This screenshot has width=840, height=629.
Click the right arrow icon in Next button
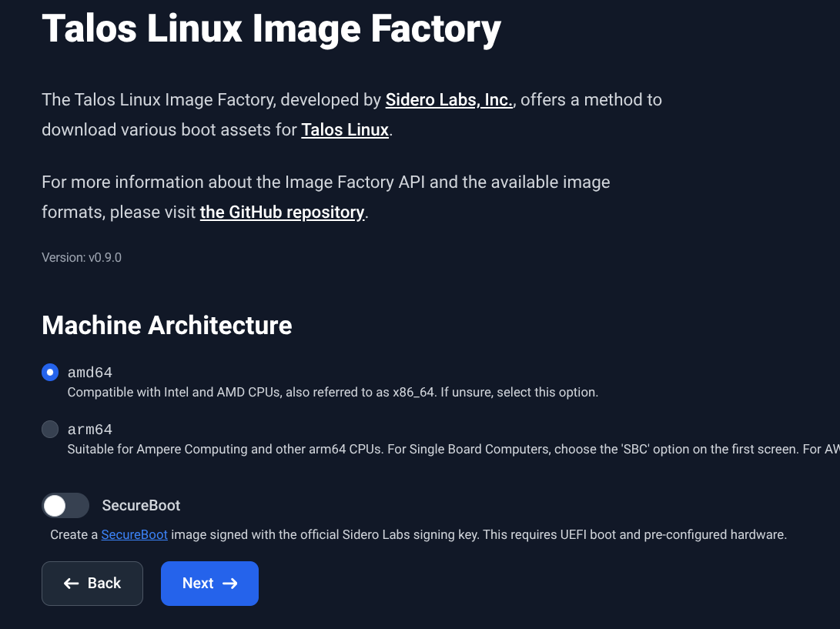(x=230, y=584)
